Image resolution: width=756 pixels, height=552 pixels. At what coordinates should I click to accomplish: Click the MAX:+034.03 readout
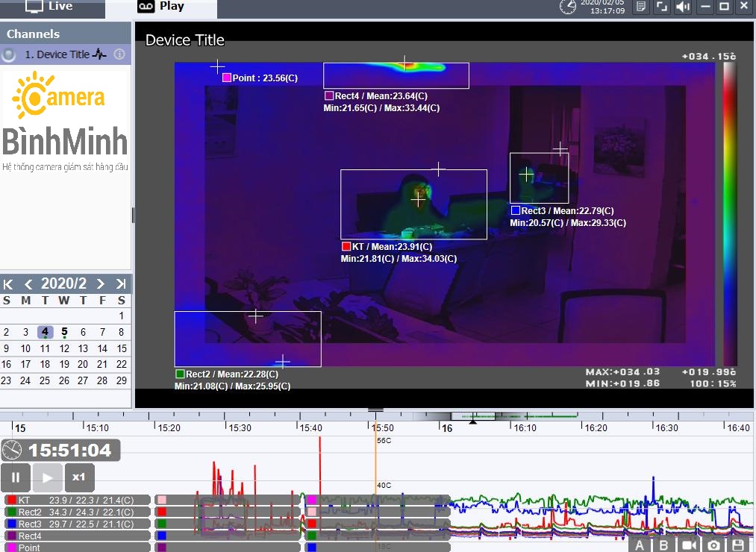tap(622, 371)
